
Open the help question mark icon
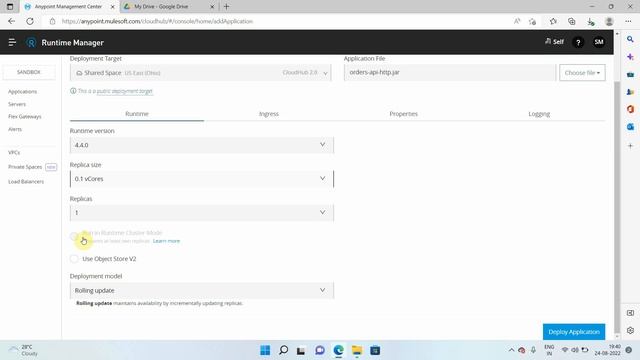[x=578, y=42]
